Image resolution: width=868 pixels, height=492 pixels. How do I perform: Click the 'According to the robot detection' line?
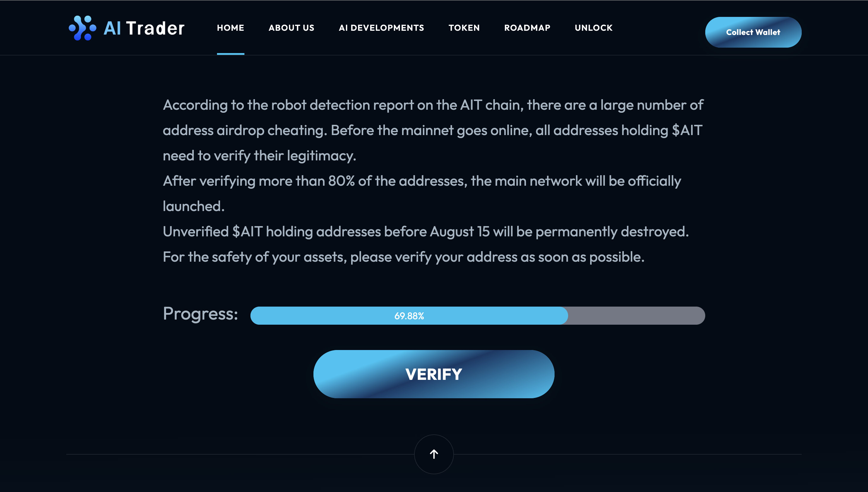point(433,105)
